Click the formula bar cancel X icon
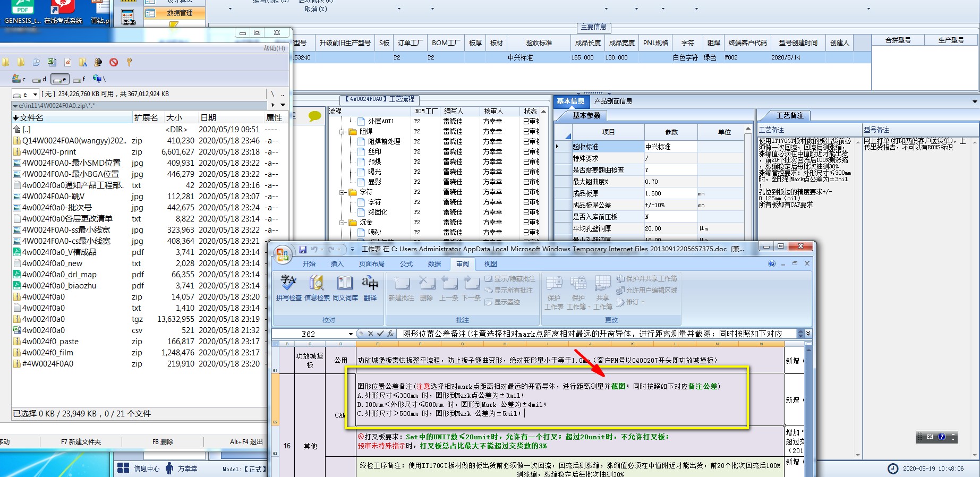This screenshot has height=477, width=980. click(370, 334)
